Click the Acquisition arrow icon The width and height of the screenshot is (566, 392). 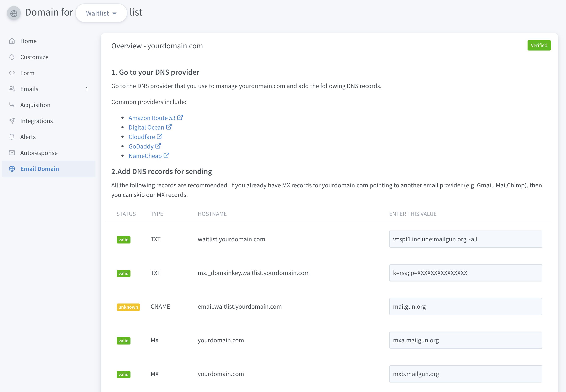(x=12, y=105)
